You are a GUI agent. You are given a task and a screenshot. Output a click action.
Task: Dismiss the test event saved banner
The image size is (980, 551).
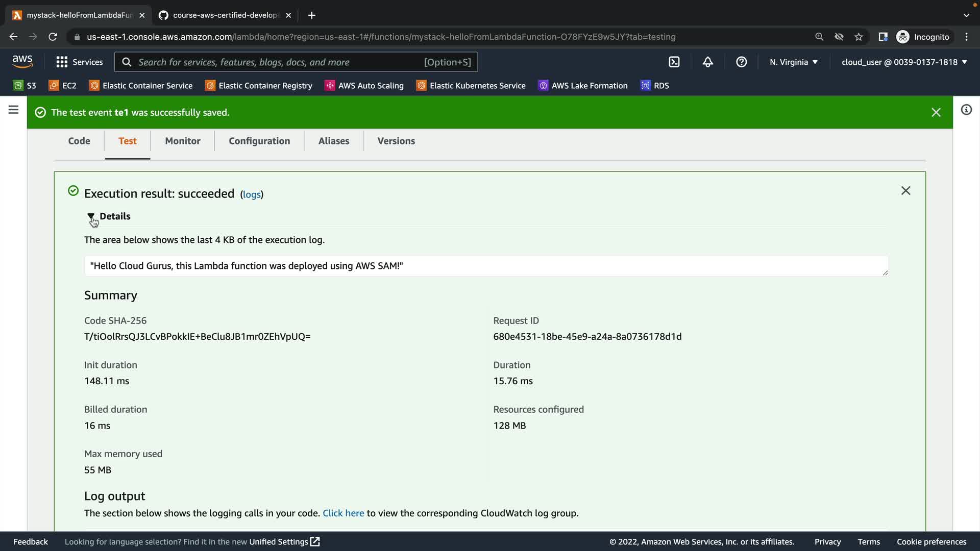[x=936, y=112]
